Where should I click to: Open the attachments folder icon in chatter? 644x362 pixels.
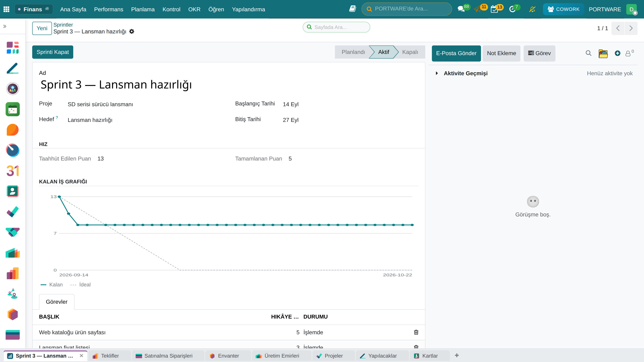coord(603,53)
